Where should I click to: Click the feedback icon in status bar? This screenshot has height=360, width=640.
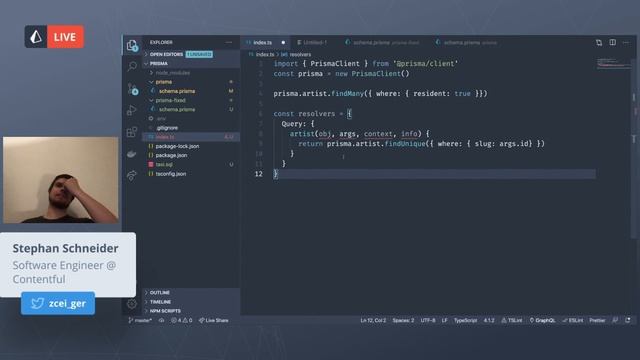pos(615,320)
